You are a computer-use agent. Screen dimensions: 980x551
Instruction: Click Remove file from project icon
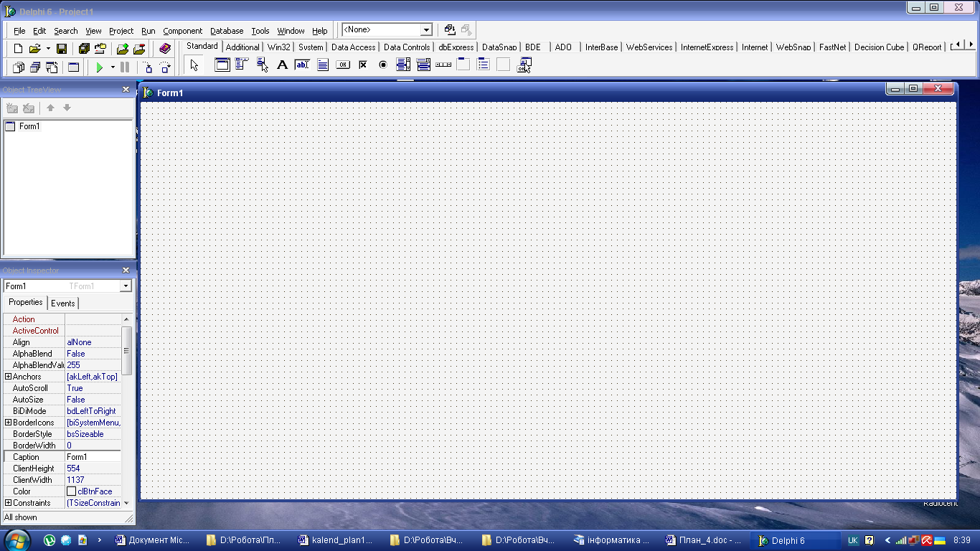pyautogui.click(x=139, y=49)
